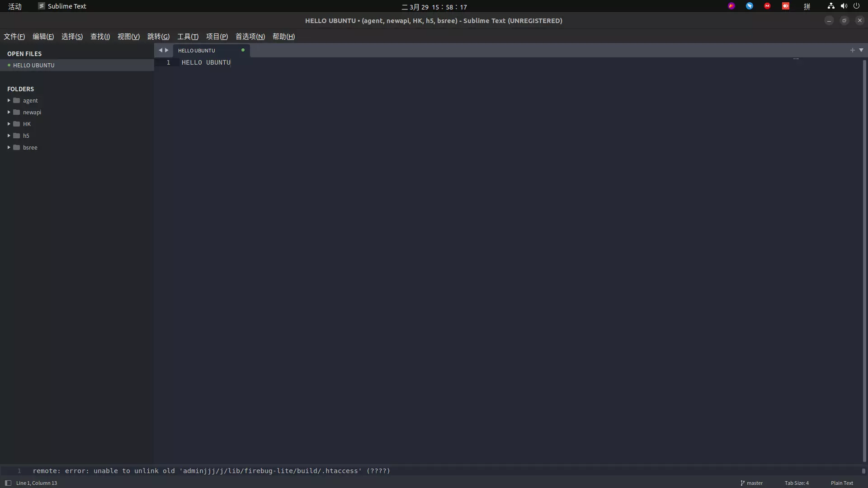Expand the newapi folder arrow
Image resolution: width=868 pixels, height=488 pixels.
9,112
